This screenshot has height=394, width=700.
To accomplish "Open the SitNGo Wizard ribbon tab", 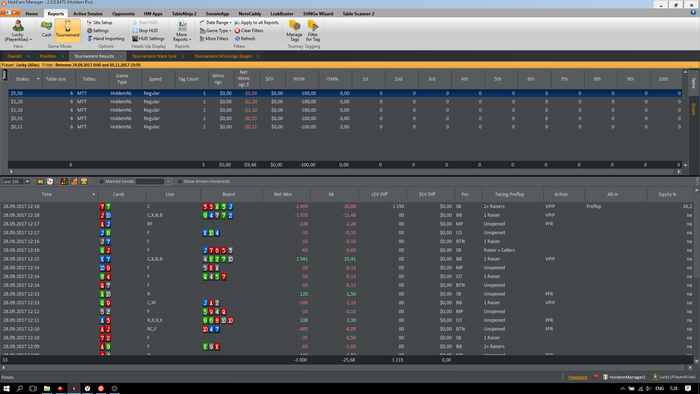I will pos(318,13).
